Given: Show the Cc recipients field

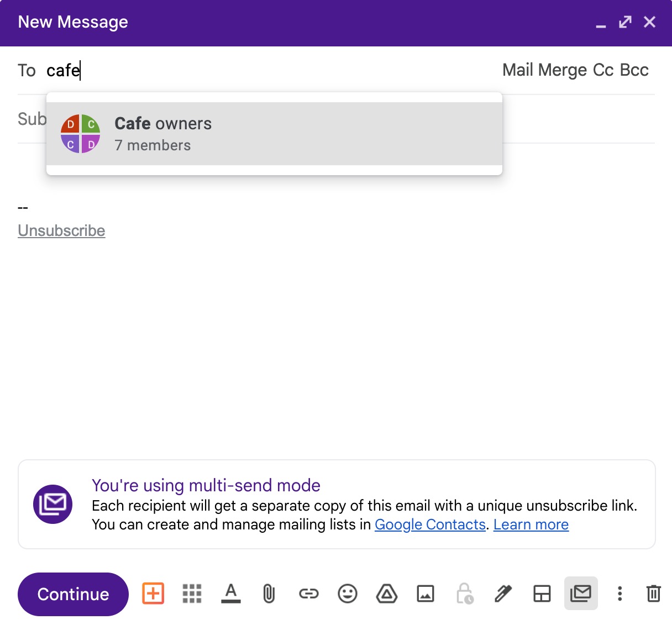Looking at the screenshot, I should pos(602,70).
